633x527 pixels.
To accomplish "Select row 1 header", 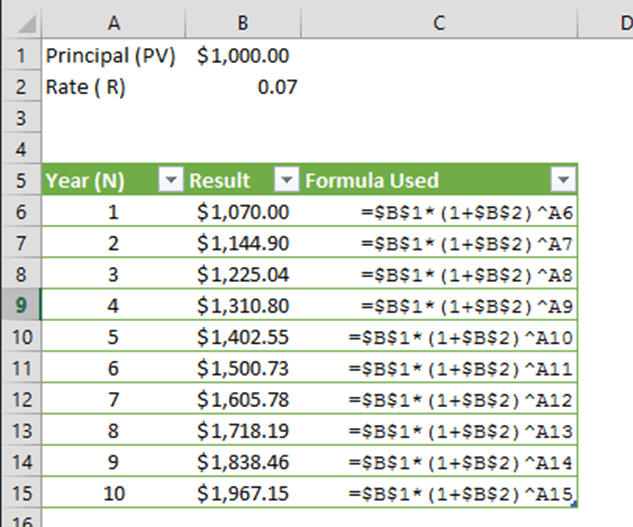I will (x=21, y=56).
